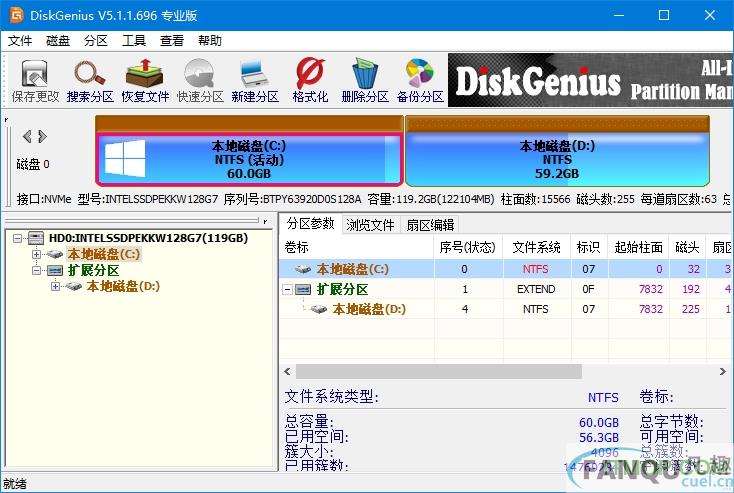
Task: Collapse the 扩展分区 node in the tree
Action: [x=36, y=270]
